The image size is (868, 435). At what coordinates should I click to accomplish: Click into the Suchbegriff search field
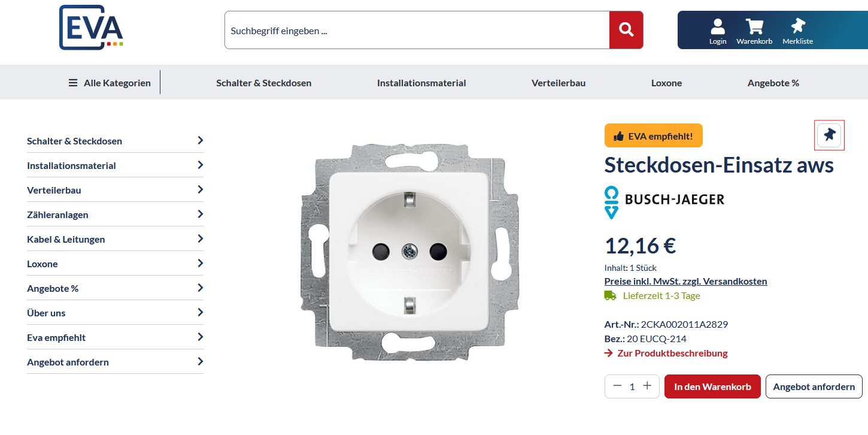[416, 30]
